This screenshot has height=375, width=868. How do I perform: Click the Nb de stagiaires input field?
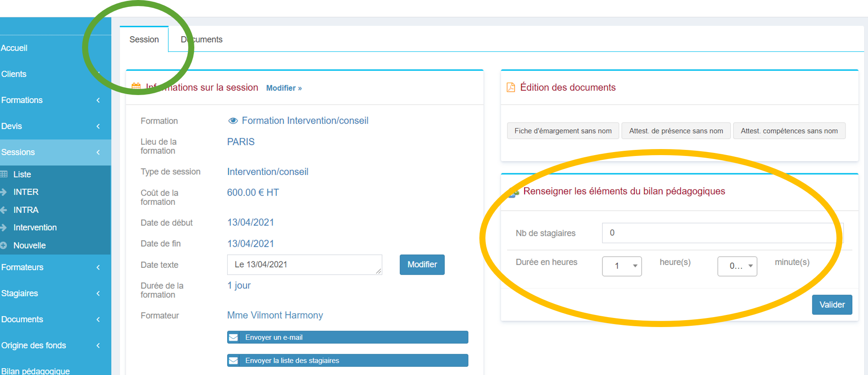click(722, 233)
